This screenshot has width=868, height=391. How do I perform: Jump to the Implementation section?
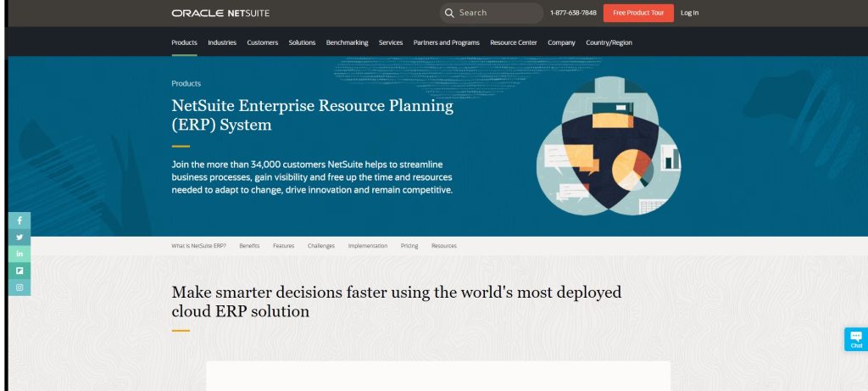(368, 246)
